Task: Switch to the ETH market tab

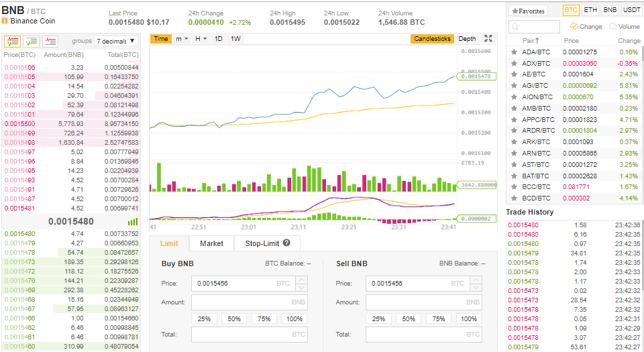Action: click(590, 10)
